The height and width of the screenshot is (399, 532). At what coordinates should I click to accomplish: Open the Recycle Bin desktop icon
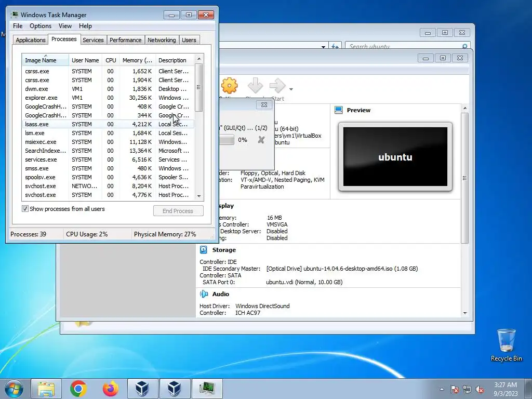(x=506, y=345)
